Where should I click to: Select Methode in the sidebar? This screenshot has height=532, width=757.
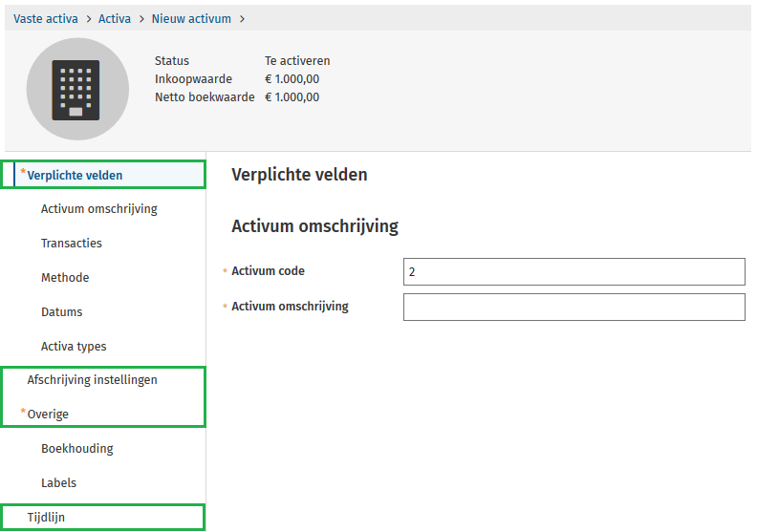pos(65,278)
